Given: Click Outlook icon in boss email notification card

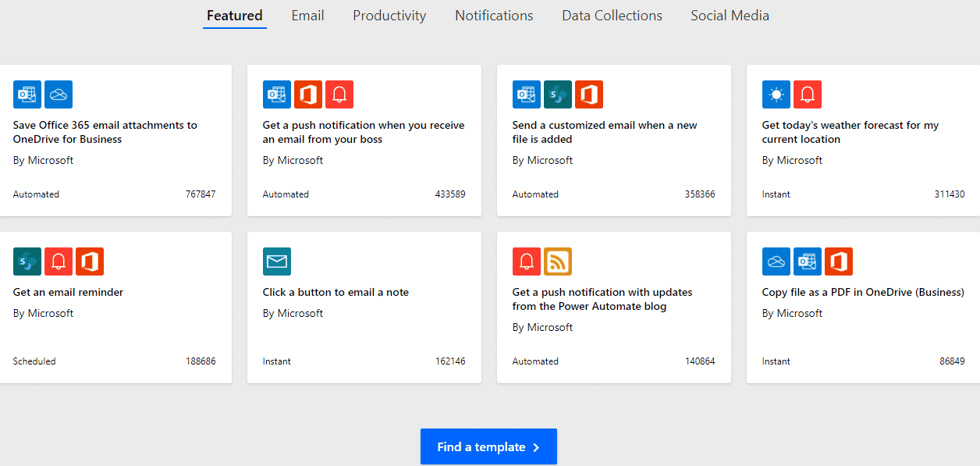Looking at the screenshot, I should [x=277, y=94].
